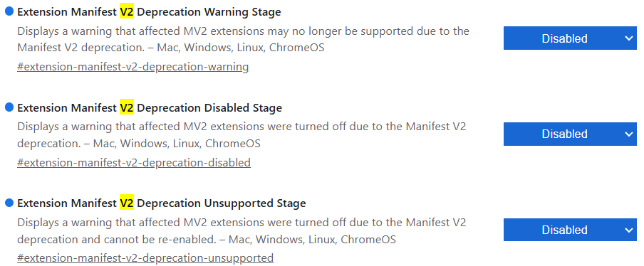
Task: Click the description saying 'may no longer be supported'
Action: tap(243, 39)
